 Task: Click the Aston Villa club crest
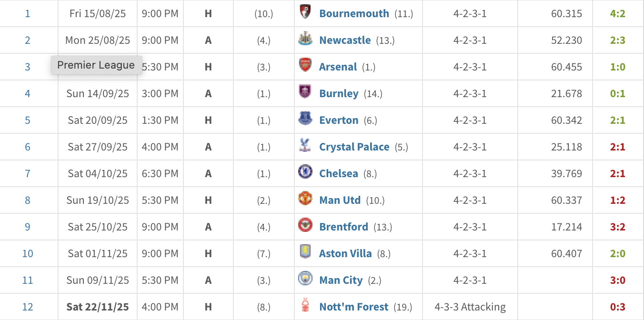305,253
